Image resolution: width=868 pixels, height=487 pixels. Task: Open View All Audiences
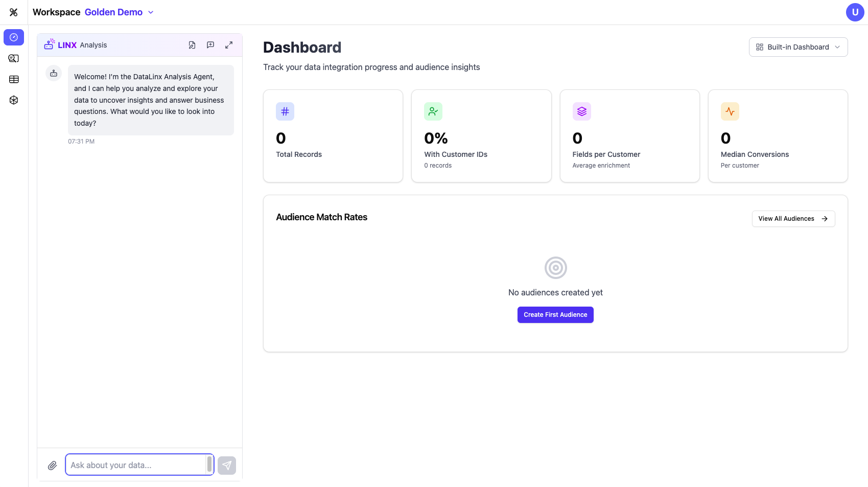point(793,218)
